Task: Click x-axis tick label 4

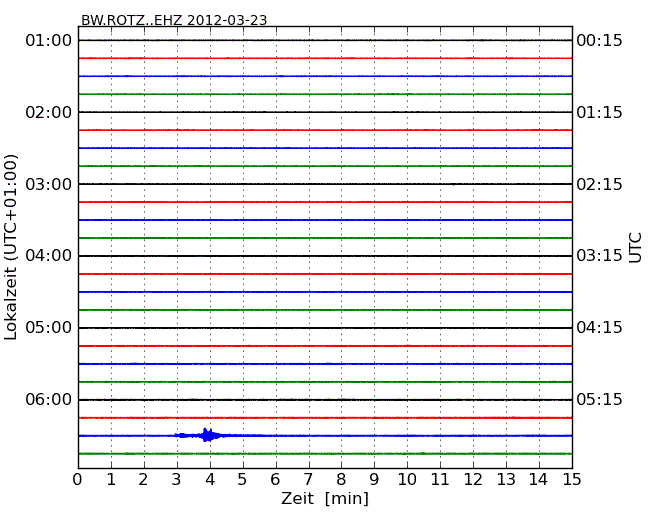Action: [210, 479]
